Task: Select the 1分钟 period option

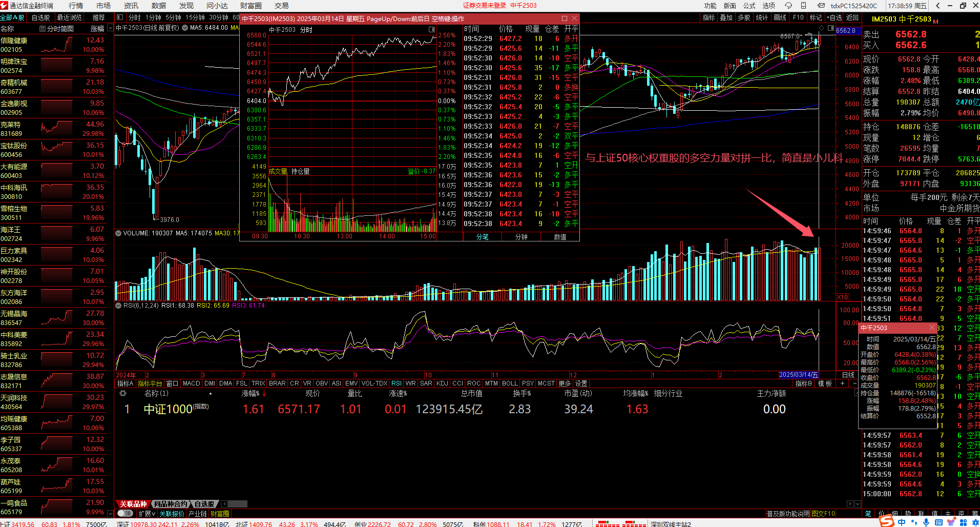Action: point(153,17)
